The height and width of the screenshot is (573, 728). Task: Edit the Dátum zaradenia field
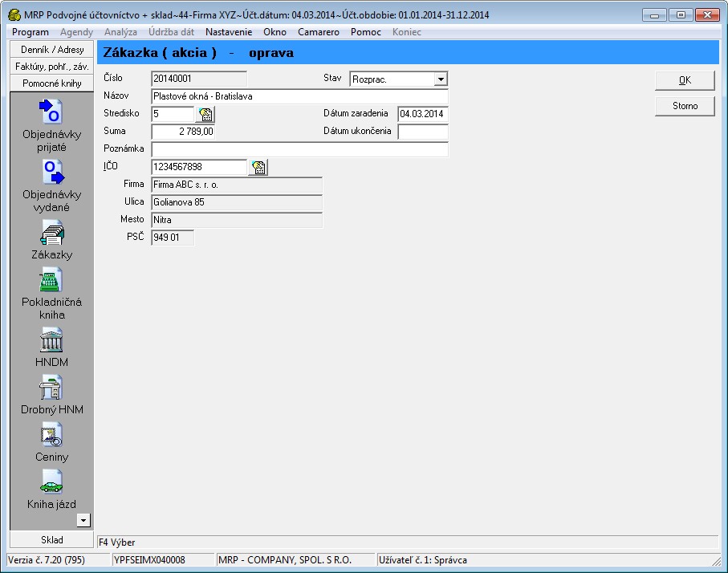tap(423, 114)
